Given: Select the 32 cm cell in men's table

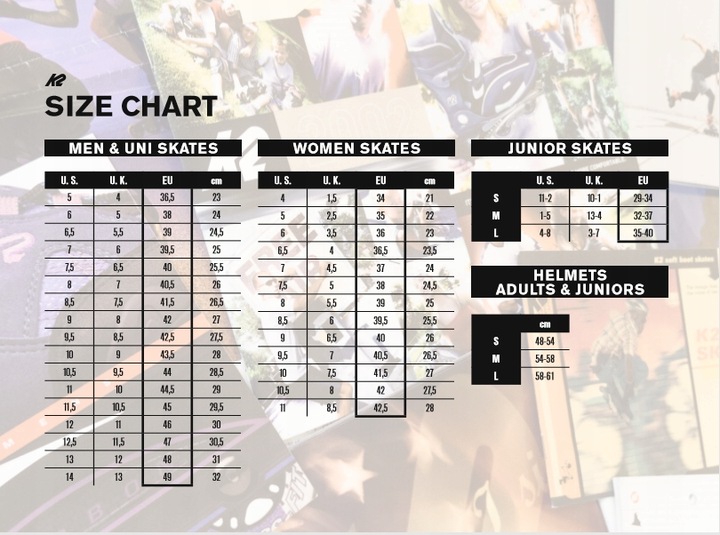Looking at the screenshot, I should [216, 478].
